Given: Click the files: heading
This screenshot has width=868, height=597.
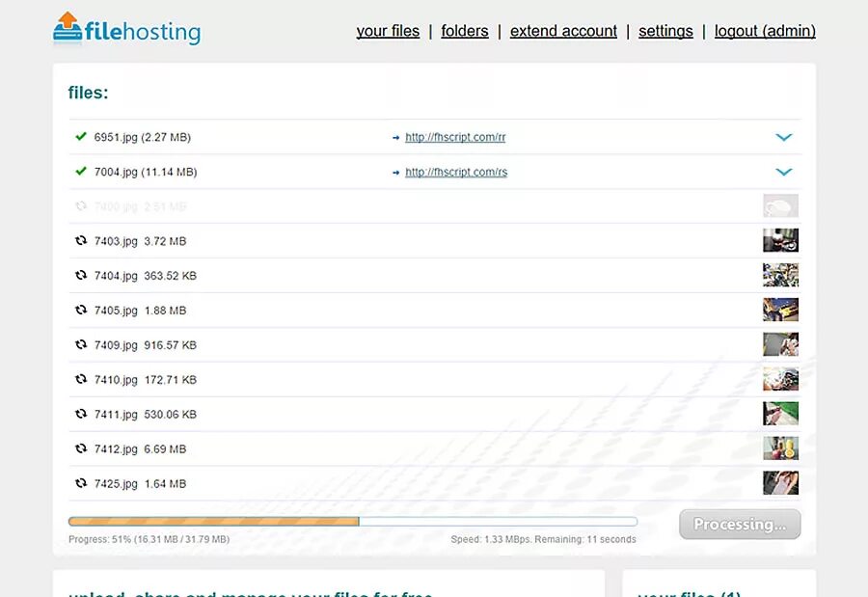Looking at the screenshot, I should click(x=88, y=93).
